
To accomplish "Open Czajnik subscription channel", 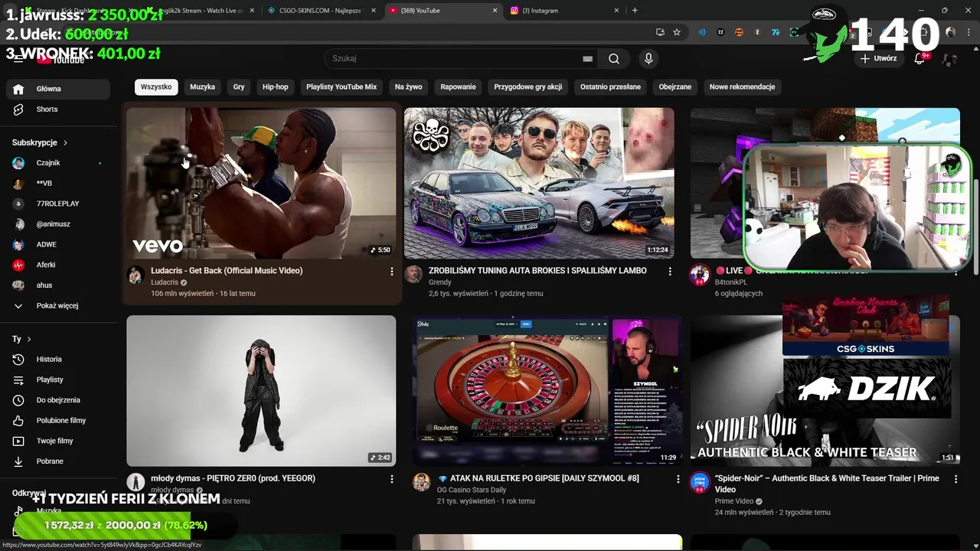I will click(x=58, y=163).
